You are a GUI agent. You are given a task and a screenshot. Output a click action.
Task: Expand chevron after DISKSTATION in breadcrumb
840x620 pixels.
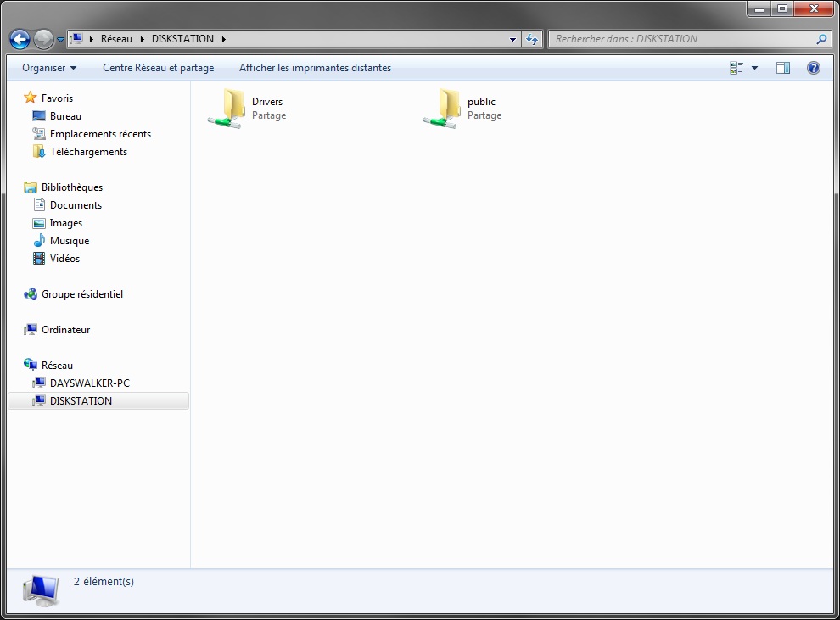click(223, 39)
